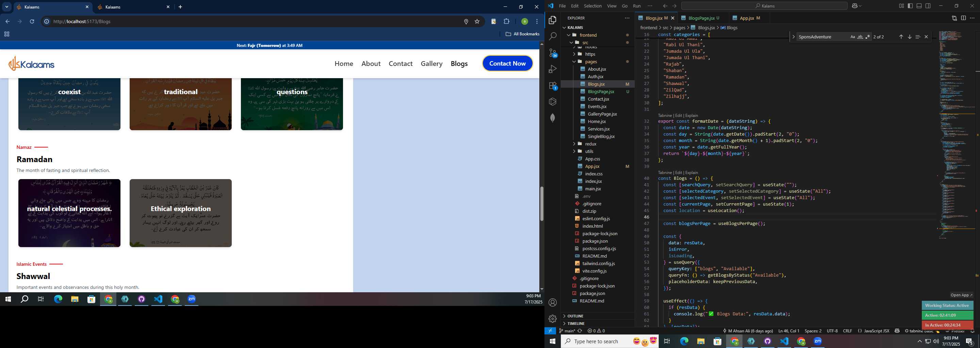Split the editor to the right

tap(963, 18)
